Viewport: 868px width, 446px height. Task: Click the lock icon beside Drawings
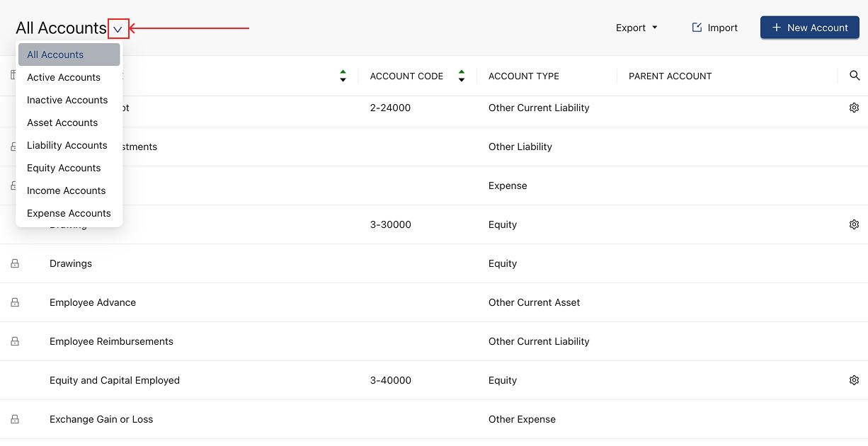15,263
